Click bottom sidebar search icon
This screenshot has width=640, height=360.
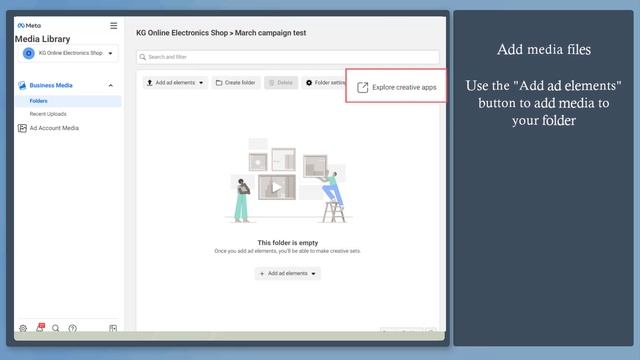(56, 328)
